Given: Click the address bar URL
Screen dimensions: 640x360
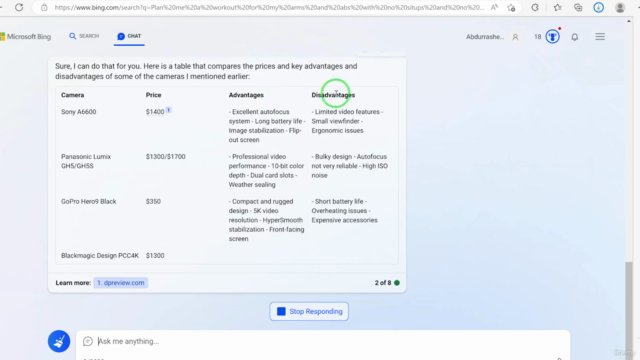Looking at the screenshot, I should [x=269, y=7].
